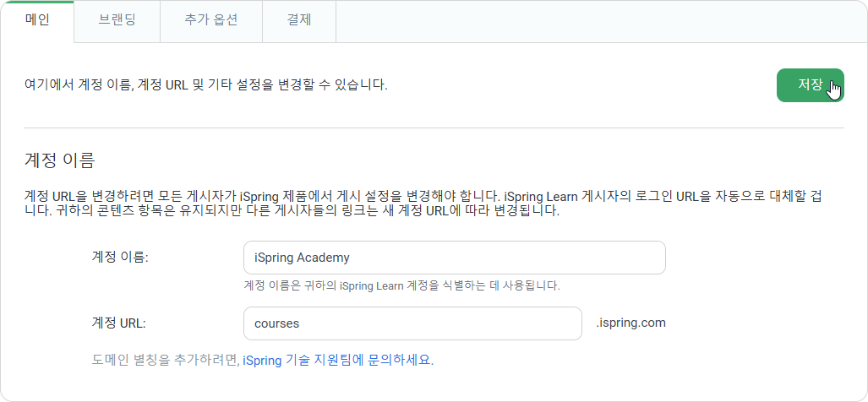Focus the 계정 이름 input field

tap(455, 258)
